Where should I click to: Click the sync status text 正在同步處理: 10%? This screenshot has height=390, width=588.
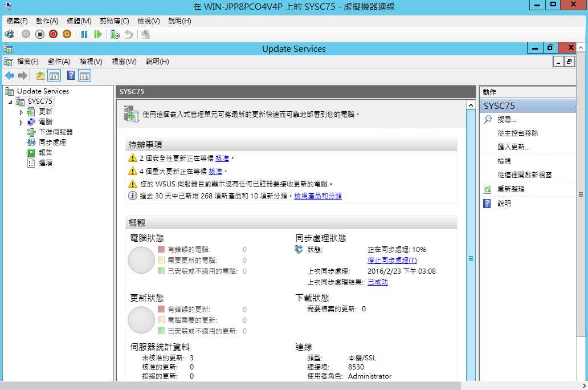tap(397, 250)
